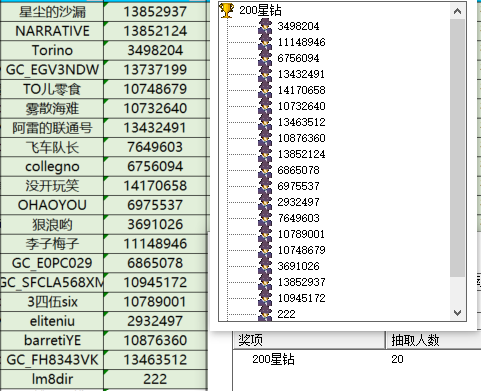Select spreadsheet cell NARRATIVE
The width and height of the screenshot is (481, 391).
click(52, 31)
